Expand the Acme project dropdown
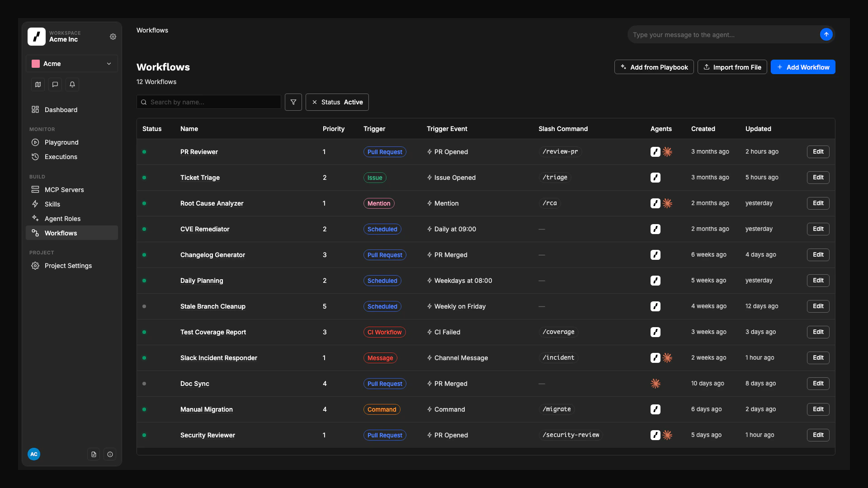The width and height of the screenshot is (868, 488). [x=72, y=64]
